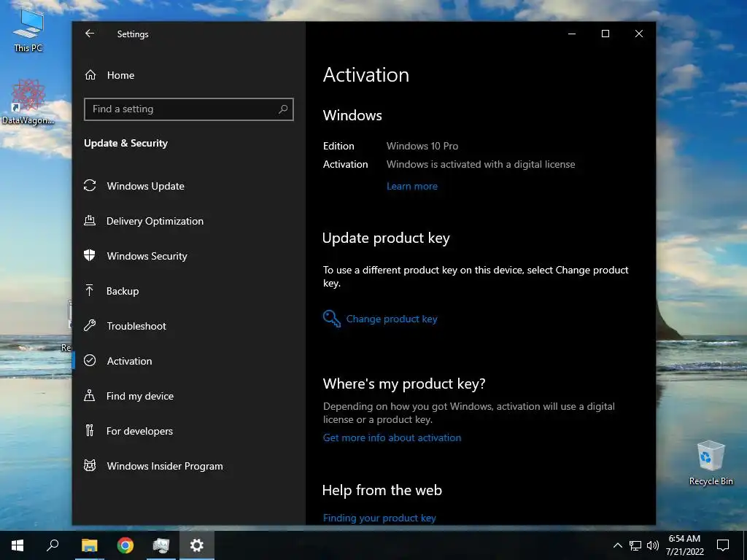Open taskbar Search

click(x=53, y=545)
